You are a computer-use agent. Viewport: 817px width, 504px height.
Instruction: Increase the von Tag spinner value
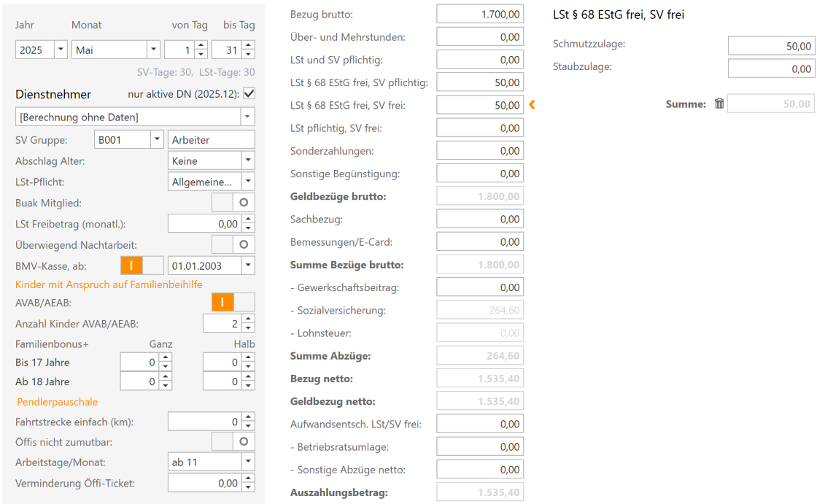click(x=201, y=46)
